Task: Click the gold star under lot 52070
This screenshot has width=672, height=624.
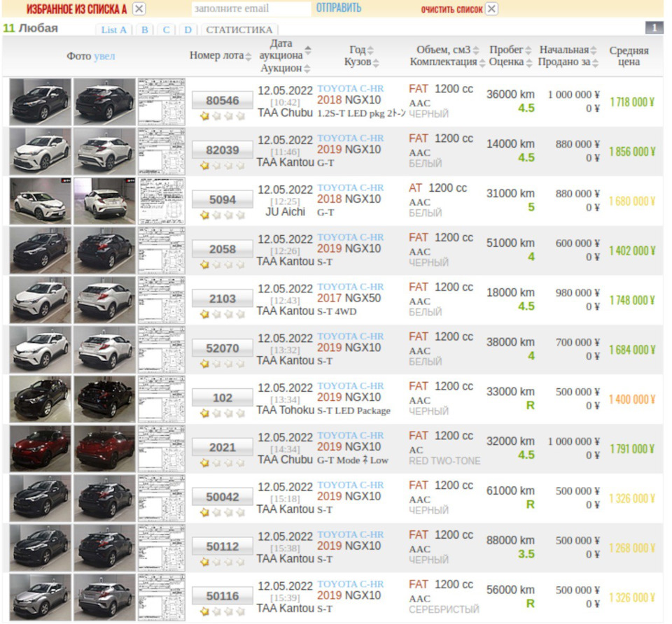Action: [x=205, y=364]
